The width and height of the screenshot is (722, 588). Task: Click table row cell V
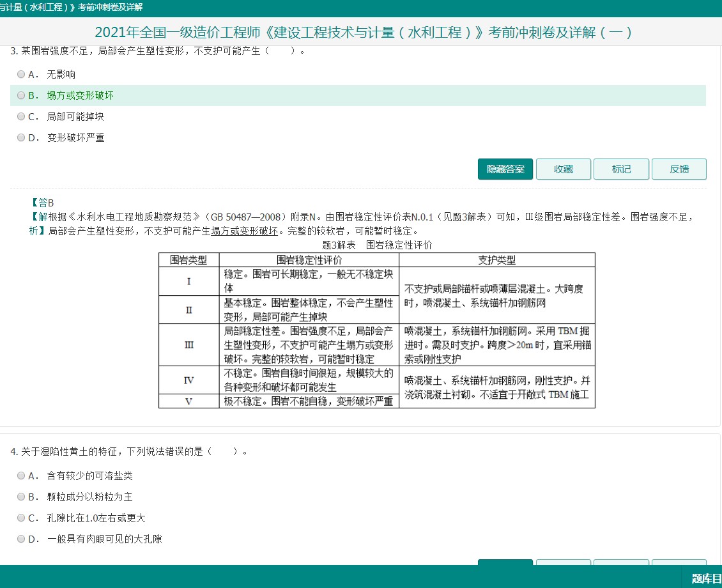click(x=188, y=401)
